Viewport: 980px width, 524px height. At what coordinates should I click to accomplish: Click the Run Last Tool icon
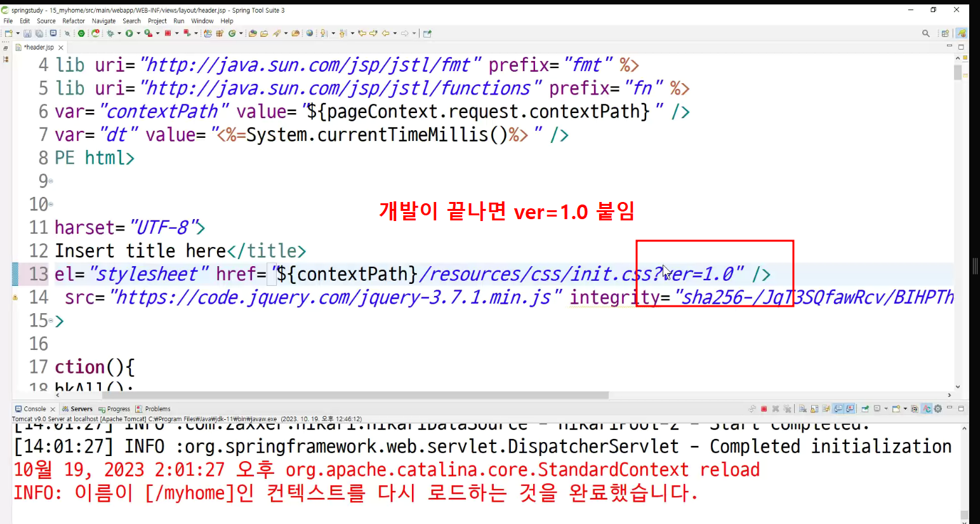coord(148,33)
